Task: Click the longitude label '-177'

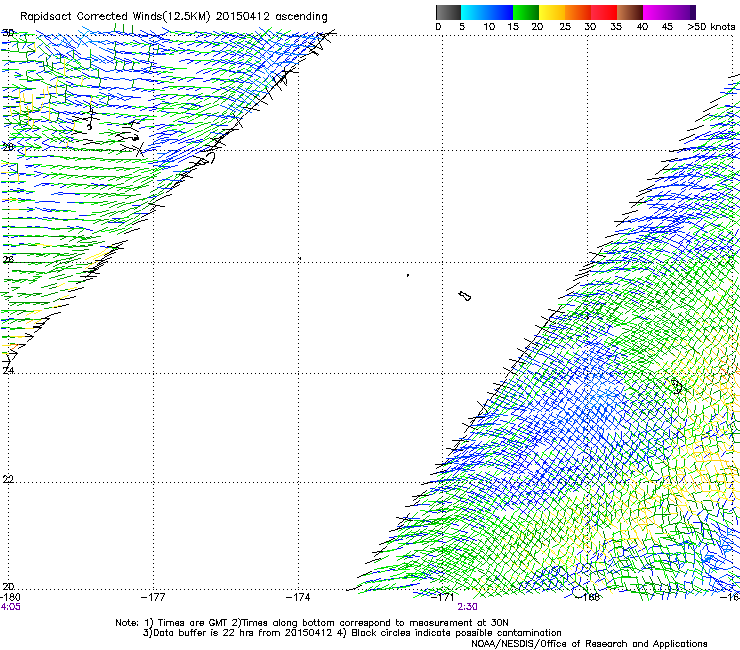Action: tap(153, 597)
